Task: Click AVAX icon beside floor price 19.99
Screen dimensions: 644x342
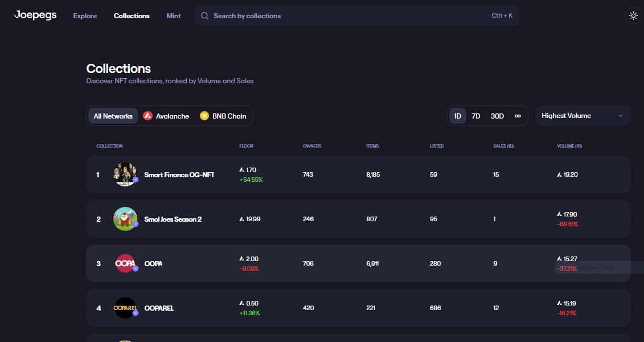Action: click(241, 219)
